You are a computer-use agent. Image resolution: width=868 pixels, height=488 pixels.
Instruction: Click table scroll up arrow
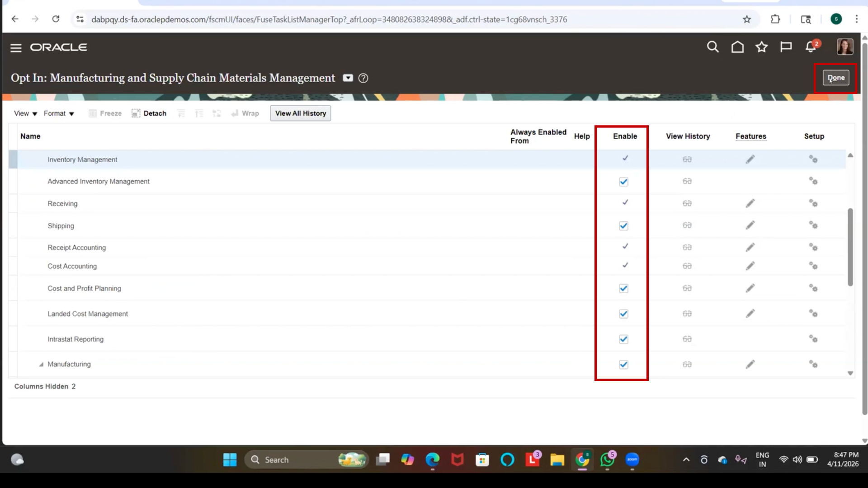tap(850, 155)
